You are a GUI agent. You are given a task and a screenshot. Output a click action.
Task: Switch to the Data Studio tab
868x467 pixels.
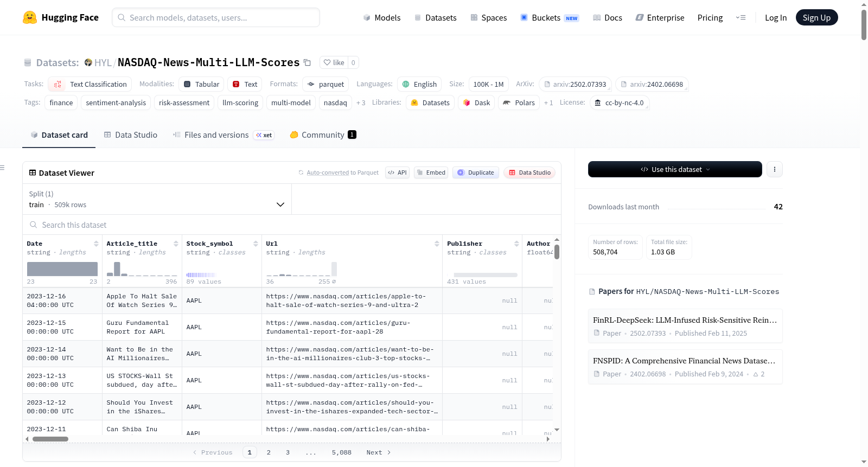[130, 135]
